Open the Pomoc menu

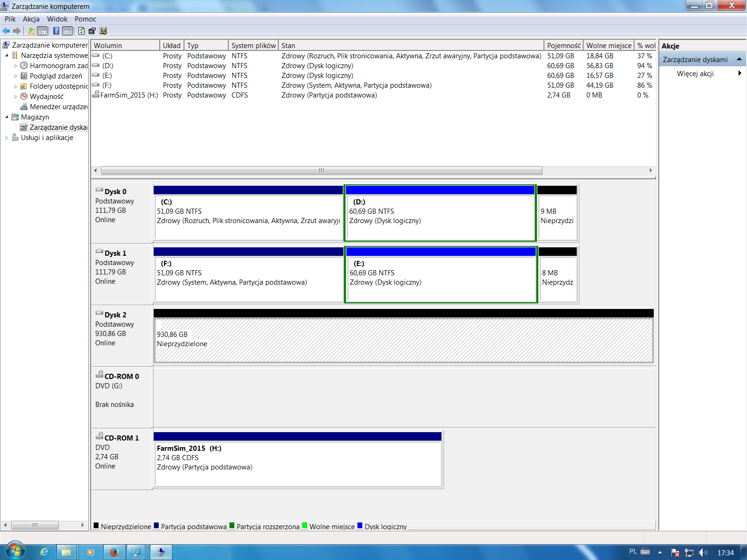pos(85,19)
